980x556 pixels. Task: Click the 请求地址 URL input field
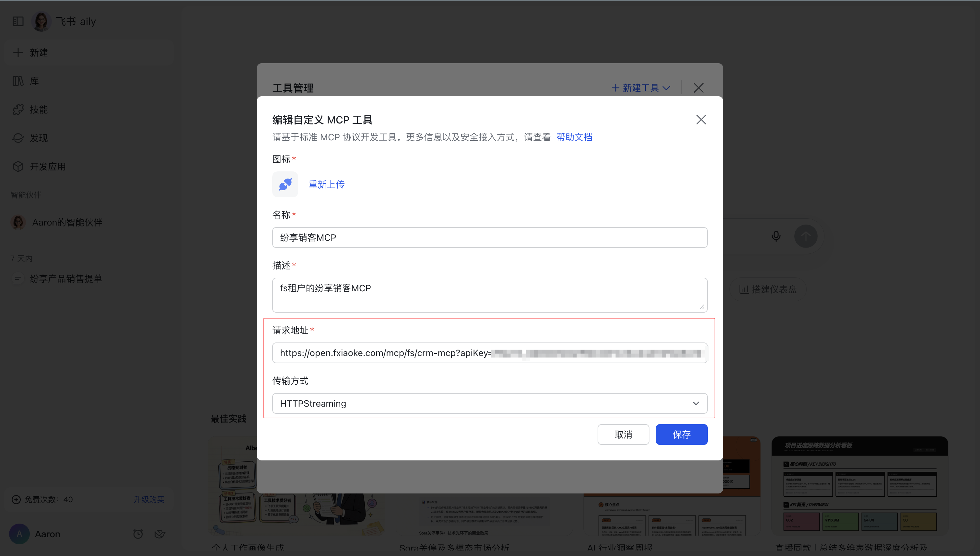point(489,353)
